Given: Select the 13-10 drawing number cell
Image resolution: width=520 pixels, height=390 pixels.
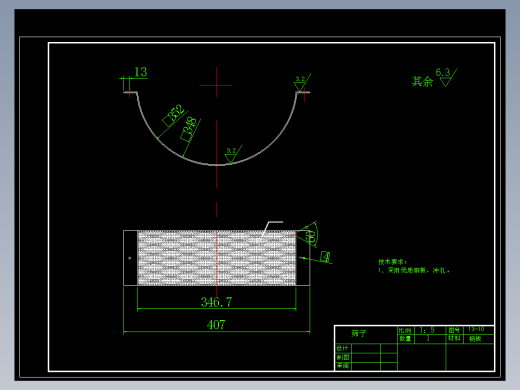Looking at the screenshot, I should (x=477, y=329).
